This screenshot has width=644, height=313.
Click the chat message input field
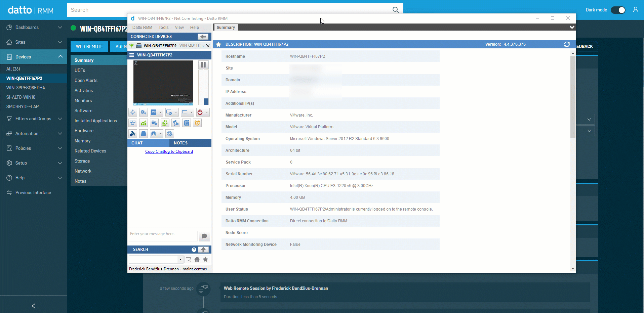pyautogui.click(x=163, y=236)
